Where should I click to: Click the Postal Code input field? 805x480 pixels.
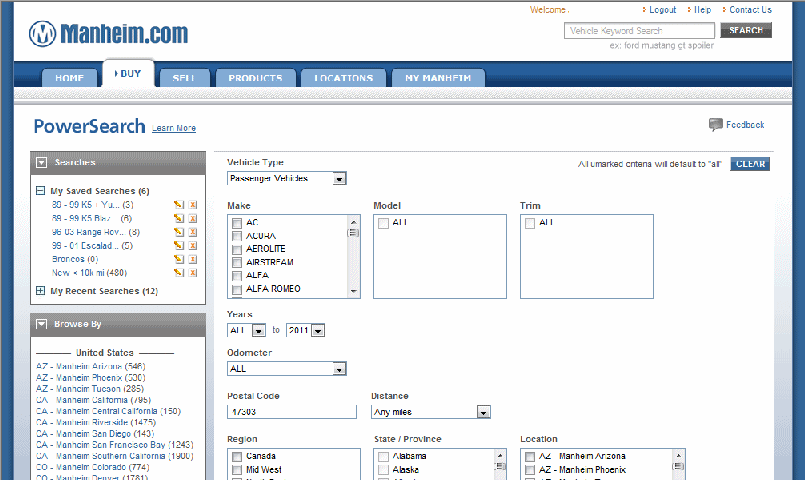(x=292, y=412)
